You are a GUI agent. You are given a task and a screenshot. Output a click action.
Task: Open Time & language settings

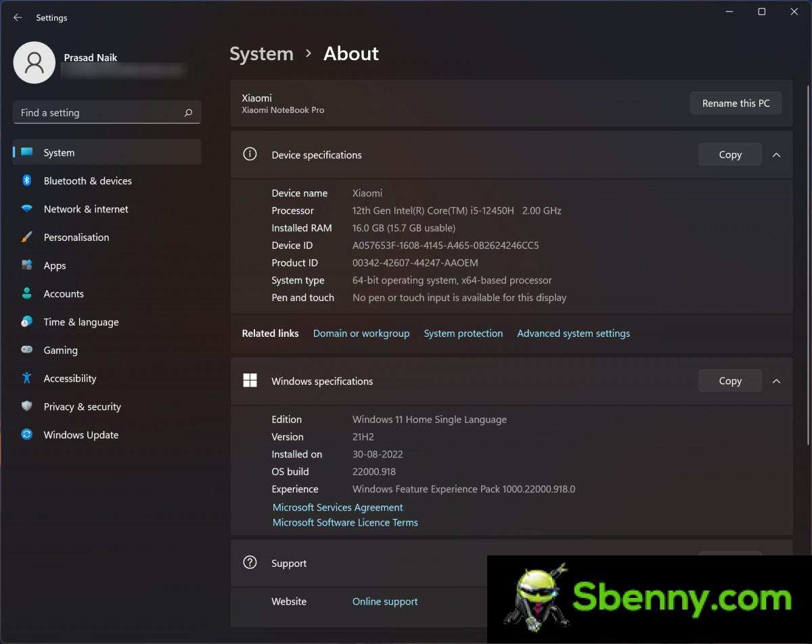(x=107, y=322)
